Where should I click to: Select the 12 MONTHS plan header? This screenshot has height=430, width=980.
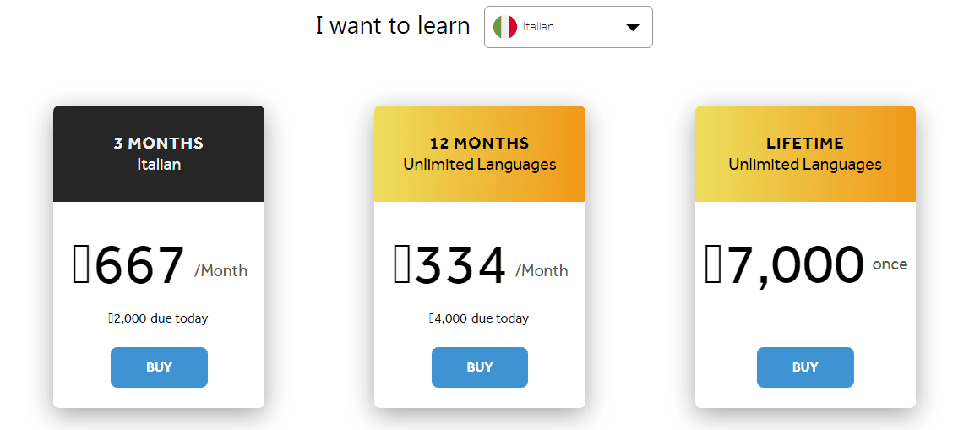click(x=479, y=154)
